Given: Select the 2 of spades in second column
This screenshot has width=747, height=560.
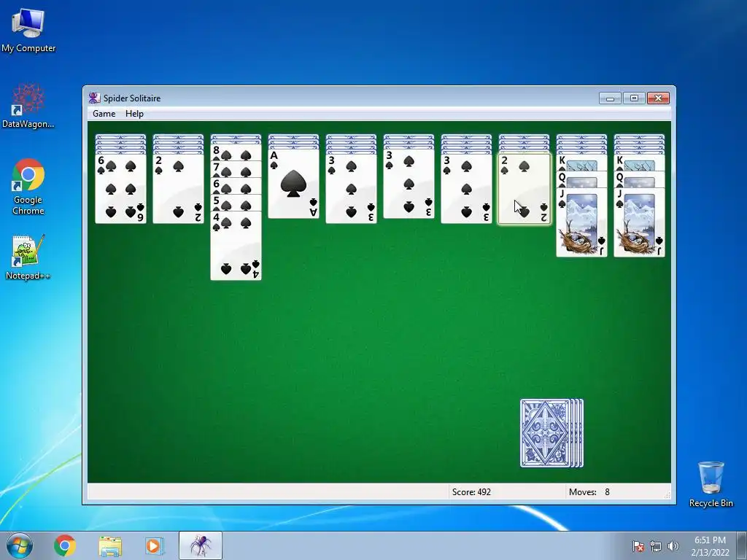Looking at the screenshot, I should click(178, 188).
